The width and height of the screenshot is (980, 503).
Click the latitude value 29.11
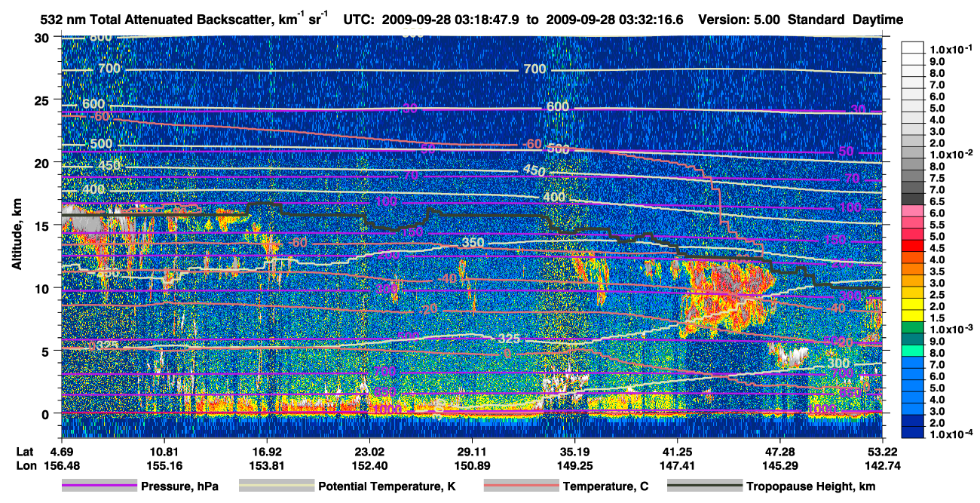471,452
